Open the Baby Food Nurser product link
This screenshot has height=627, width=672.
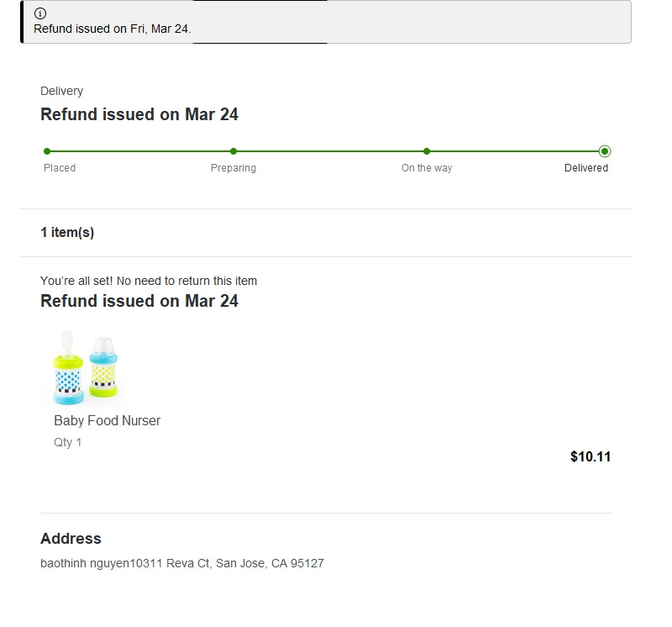[x=108, y=421]
